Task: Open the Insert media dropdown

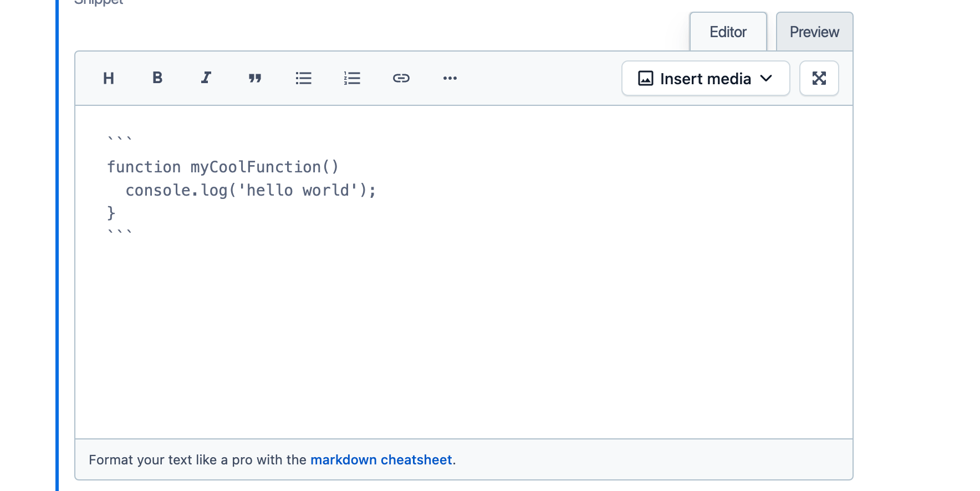Action: (x=706, y=78)
